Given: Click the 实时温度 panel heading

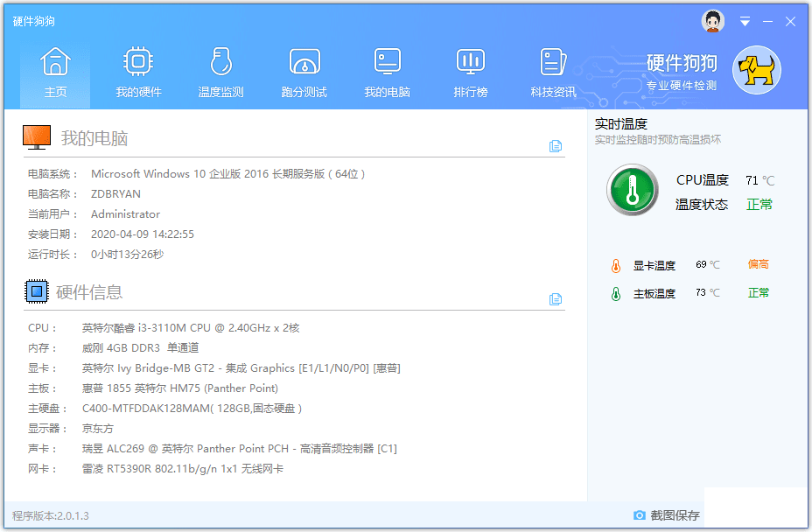Looking at the screenshot, I should pyautogui.click(x=621, y=123).
